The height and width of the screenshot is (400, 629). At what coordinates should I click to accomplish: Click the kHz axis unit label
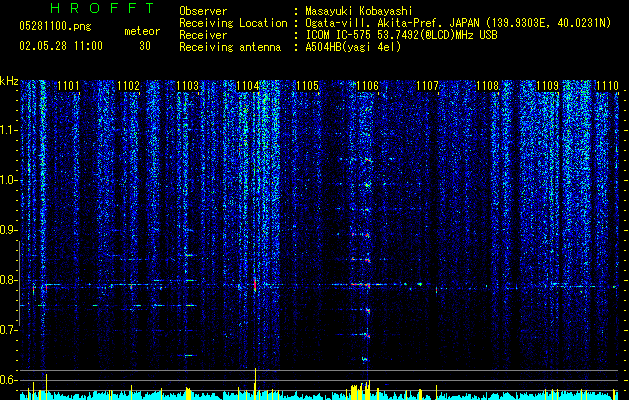tap(9, 81)
